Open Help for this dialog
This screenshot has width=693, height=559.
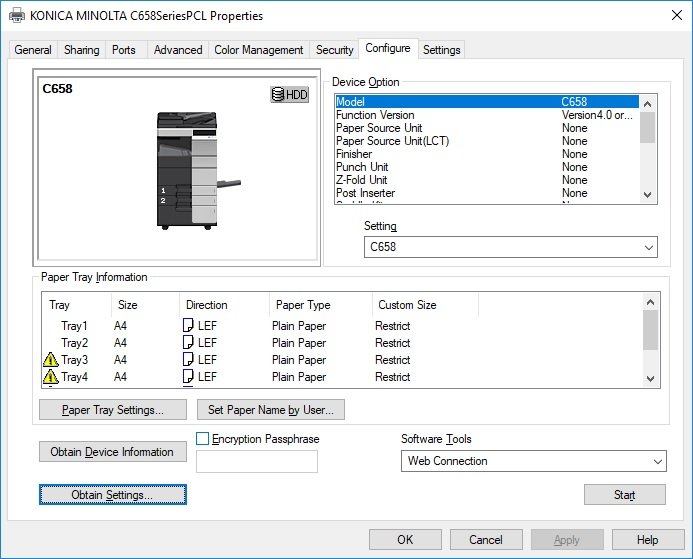648,540
